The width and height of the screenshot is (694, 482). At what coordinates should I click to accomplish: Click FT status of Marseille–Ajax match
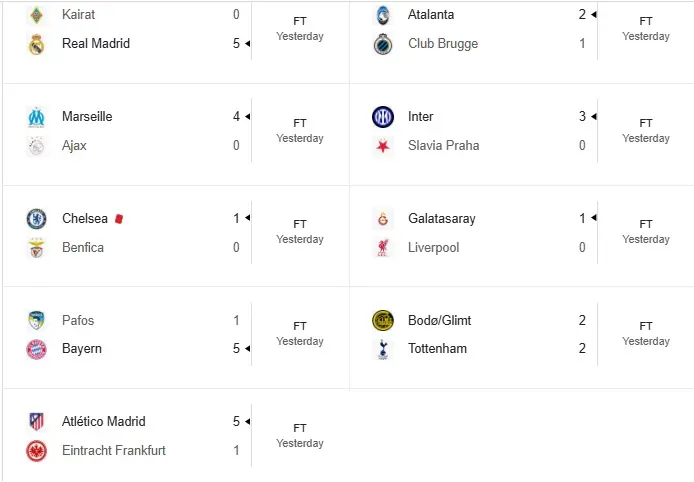click(300, 123)
